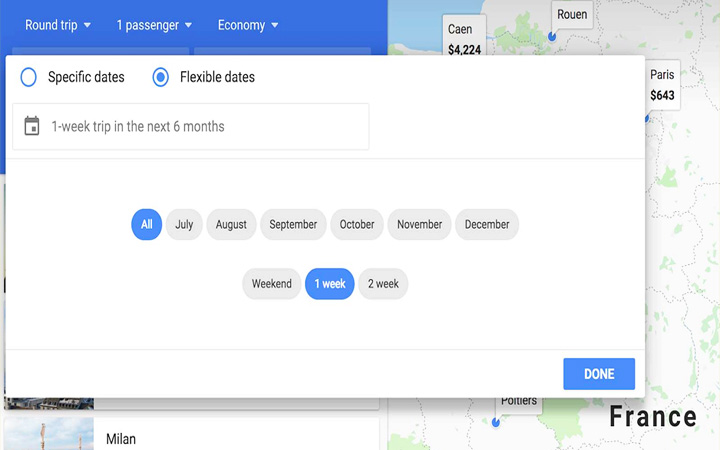Open the Milan destination thumbnail
This screenshot has width=720, height=450.
coord(49,433)
